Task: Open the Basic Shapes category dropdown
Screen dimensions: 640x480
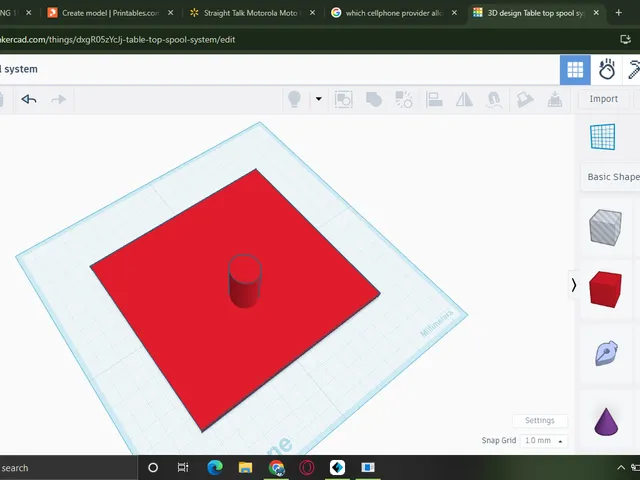Action: 611,177
